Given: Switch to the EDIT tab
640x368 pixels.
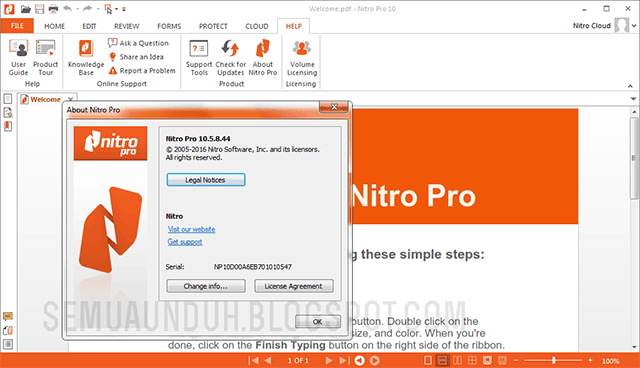Looking at the screenshot, I should pos(89,26).
